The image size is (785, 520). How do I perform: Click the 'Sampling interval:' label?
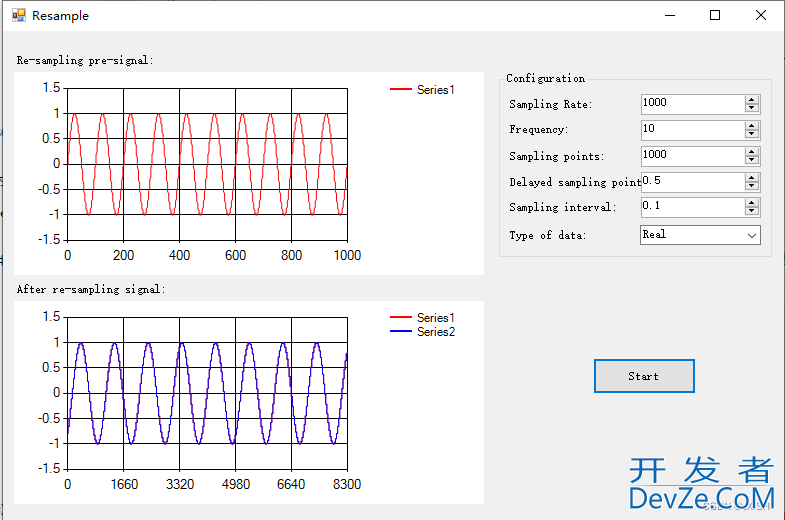[562, 207]
